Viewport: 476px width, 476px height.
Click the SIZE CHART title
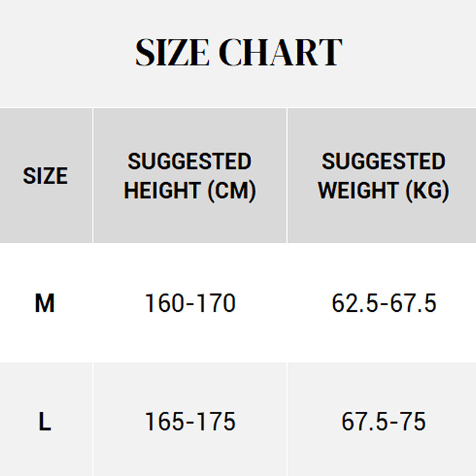pos(239,52)
